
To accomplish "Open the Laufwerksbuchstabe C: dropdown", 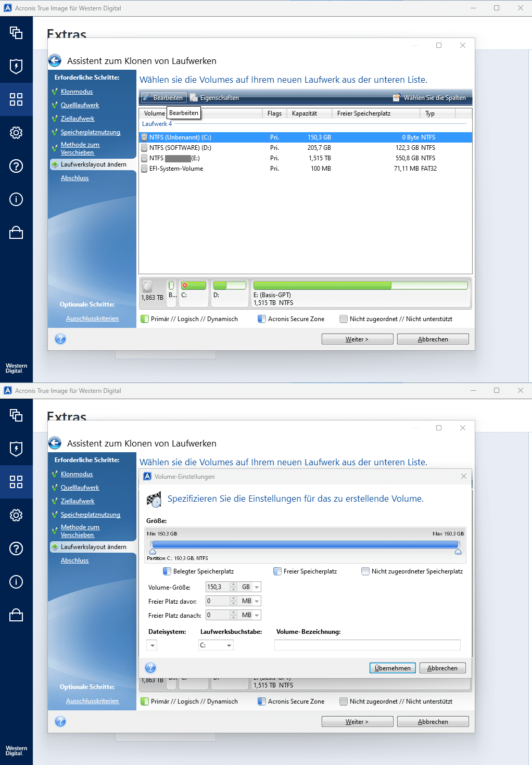I will click(x=216, y=645).
